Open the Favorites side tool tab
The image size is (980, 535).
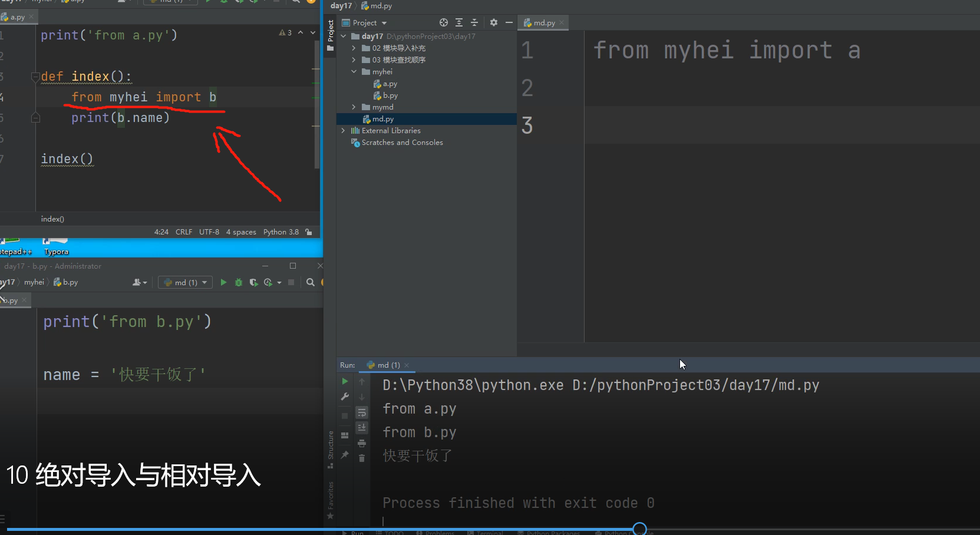(x=331, y=500)
